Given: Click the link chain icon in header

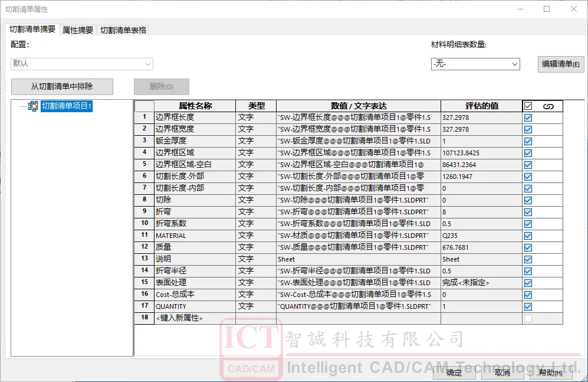Looking at the screenshot, I should click(x=548, y=106).
